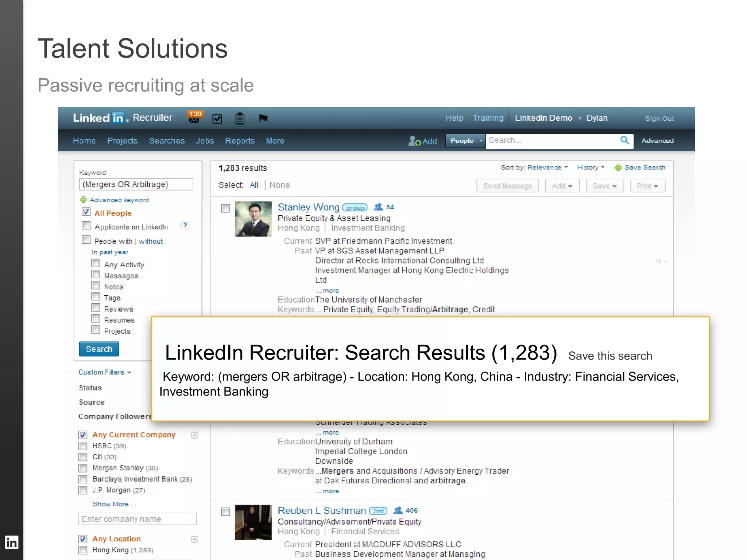Select the Reuben L Sushman result checkbox
This screenshot has height=560, width=747.
tap(226, 512)
